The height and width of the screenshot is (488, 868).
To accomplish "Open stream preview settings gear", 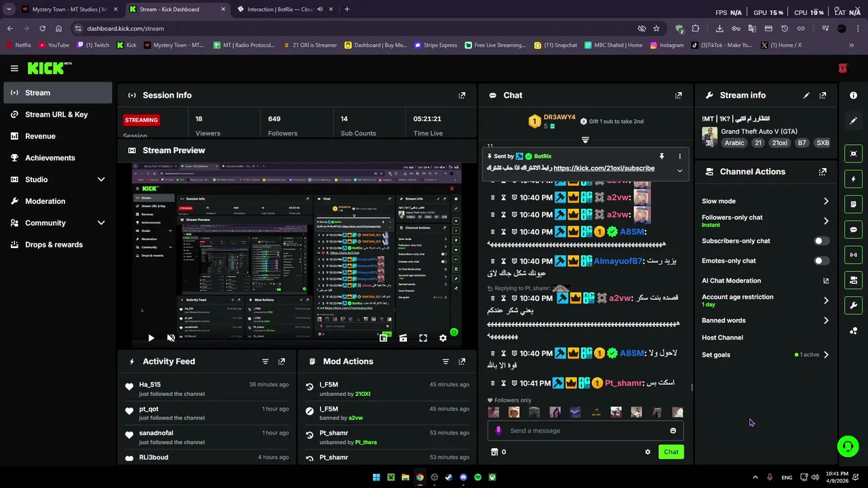I will 443,338.
